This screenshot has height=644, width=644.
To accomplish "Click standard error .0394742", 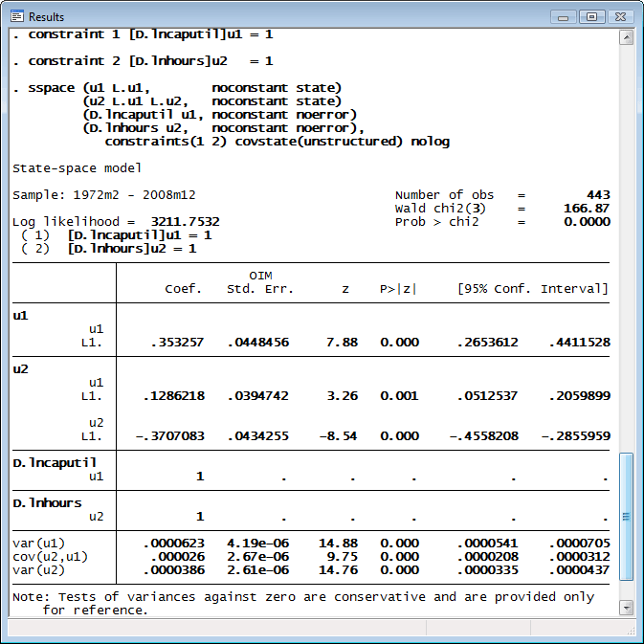I will [x=258, y=396].
